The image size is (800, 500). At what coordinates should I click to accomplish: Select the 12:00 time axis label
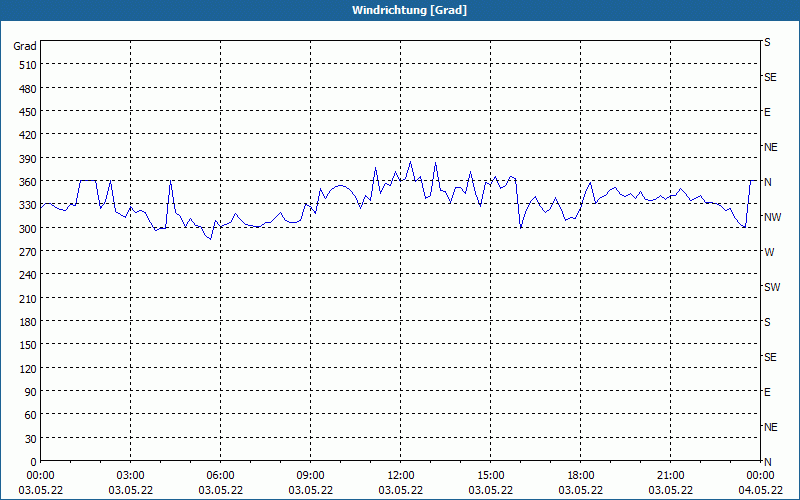[401, 476]
